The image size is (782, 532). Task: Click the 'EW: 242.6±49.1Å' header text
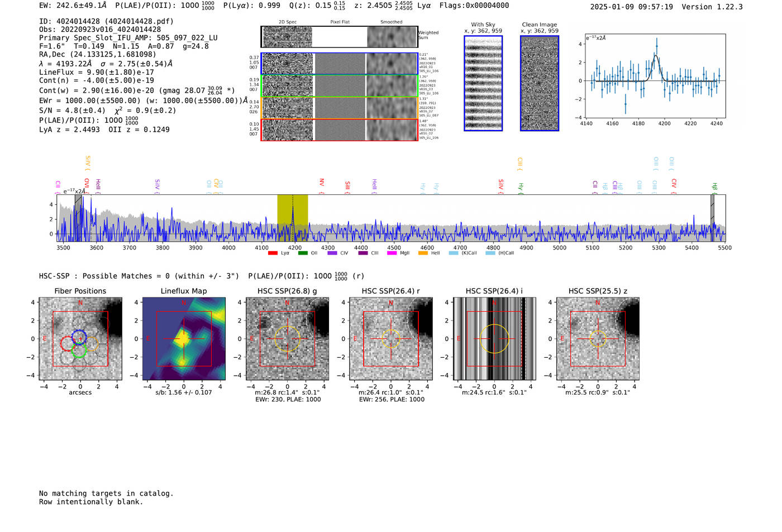click(x=73, y=6)
